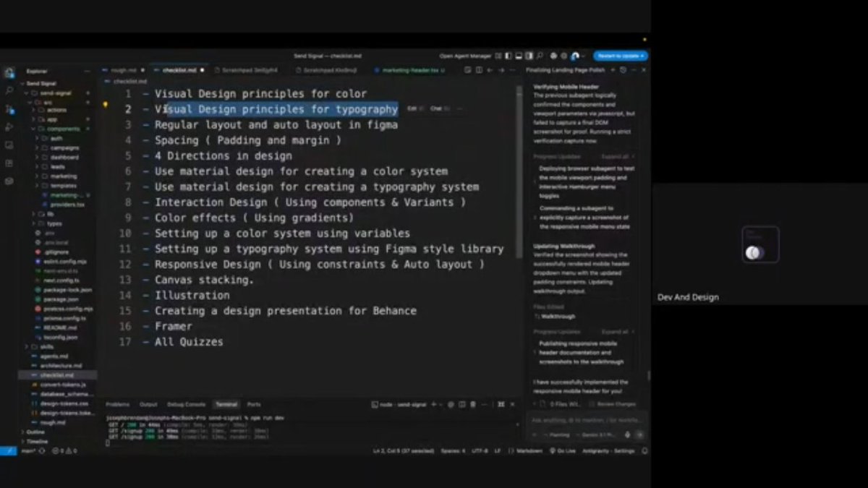
Task: Close the bottom panel with the X icon
Action: pos(512,404)
